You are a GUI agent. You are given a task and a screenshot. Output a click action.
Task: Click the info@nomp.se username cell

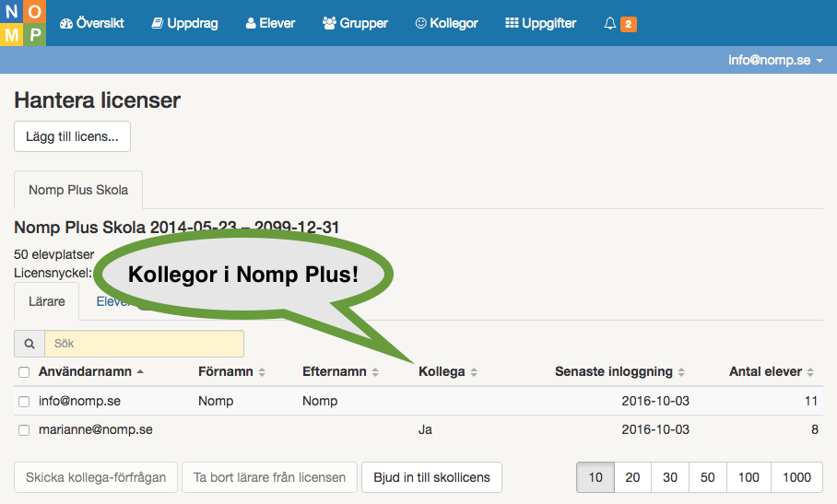pos(79,401)
